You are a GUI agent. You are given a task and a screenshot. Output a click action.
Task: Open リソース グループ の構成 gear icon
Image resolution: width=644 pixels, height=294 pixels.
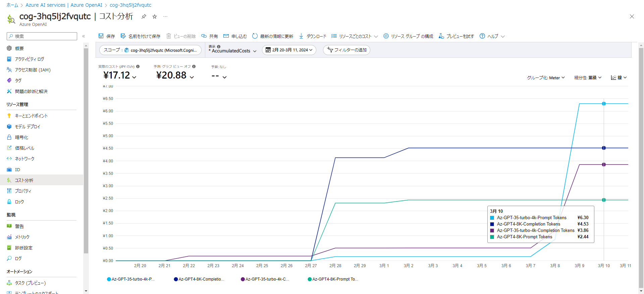pos(386,36)
